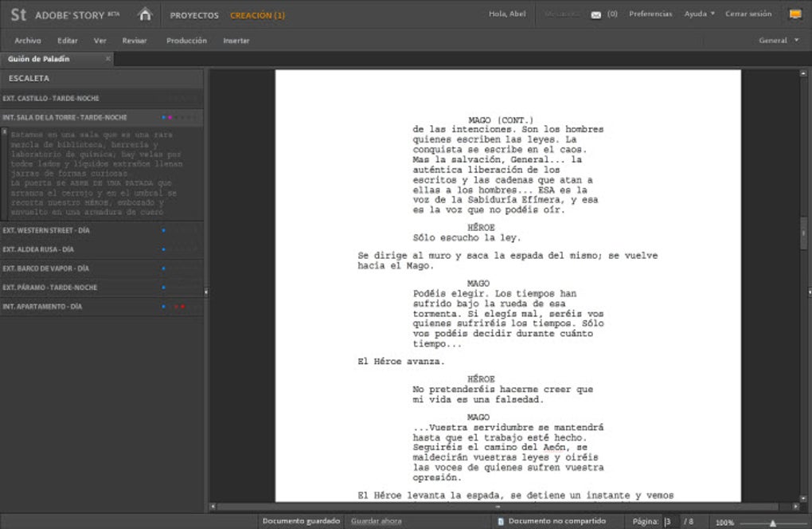The width and height of the screenshot is (812, 529).
Task: Toggle the magenta dot on INT. SALA DE LA TORRE
Action: 169,117
